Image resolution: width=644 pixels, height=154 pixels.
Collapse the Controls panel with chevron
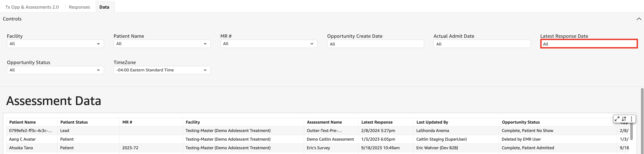click(638, 19)
